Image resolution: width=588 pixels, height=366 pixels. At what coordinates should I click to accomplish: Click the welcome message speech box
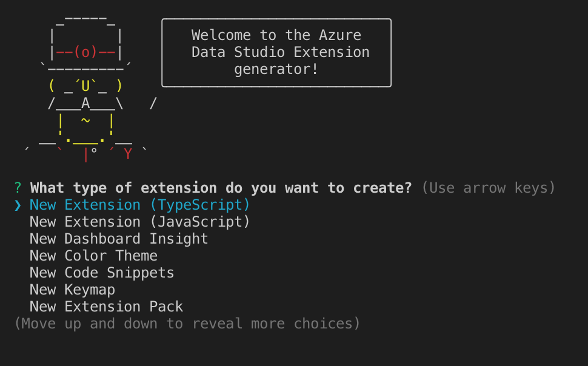tap(276, 52)
